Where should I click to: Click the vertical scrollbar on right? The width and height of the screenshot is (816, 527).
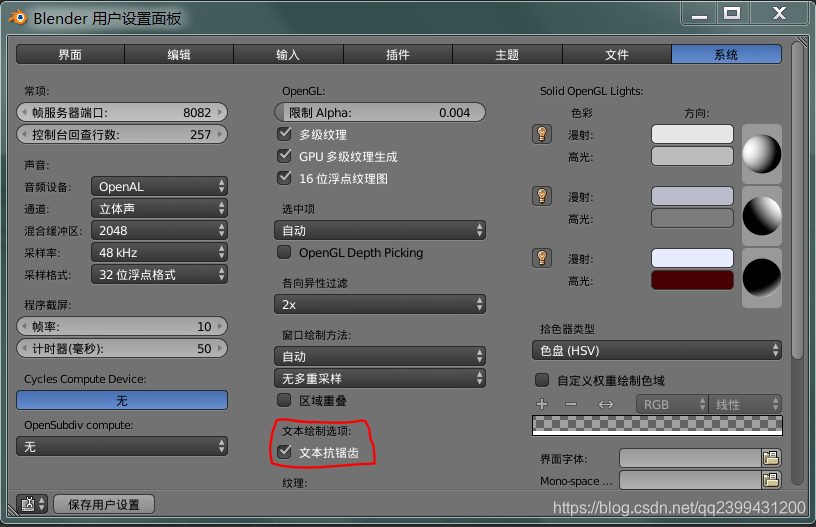click(797, 200)
